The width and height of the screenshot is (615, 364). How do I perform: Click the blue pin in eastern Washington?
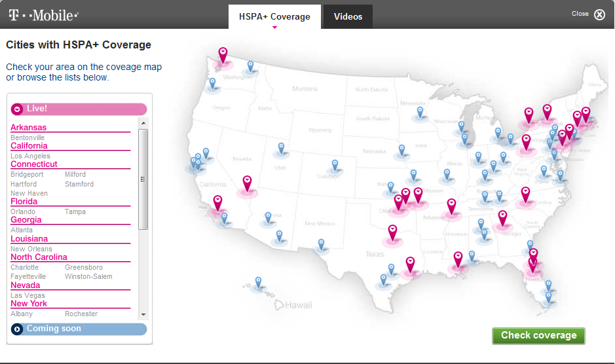click(x=250, y=66)
